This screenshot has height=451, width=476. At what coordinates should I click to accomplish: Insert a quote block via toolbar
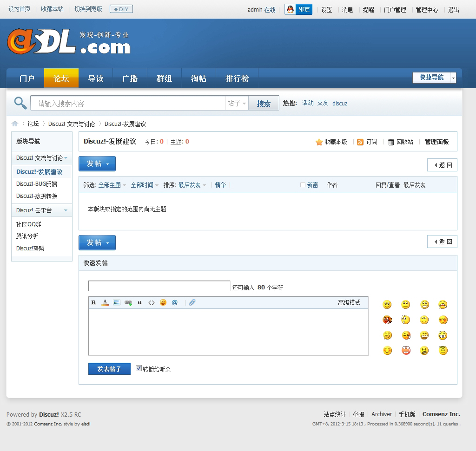[139, 303]
